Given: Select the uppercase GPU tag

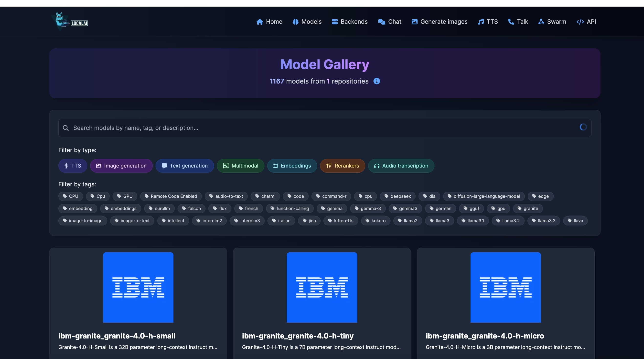Looking at the screenshot, I should (125, 196).
